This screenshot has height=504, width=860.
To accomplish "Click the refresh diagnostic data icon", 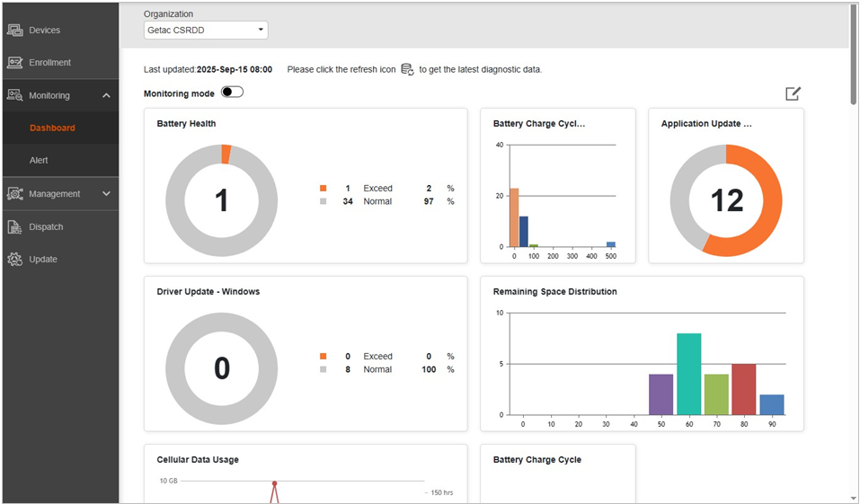I will (x=407, y=69).
